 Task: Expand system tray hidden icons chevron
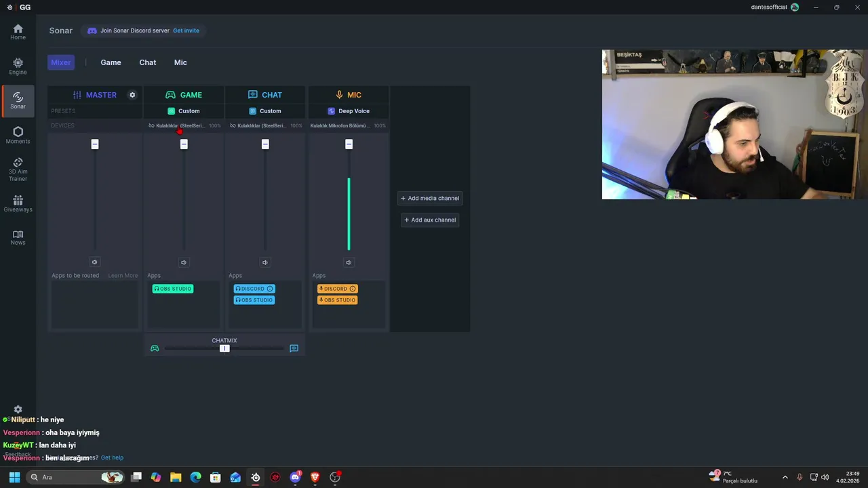785,477
